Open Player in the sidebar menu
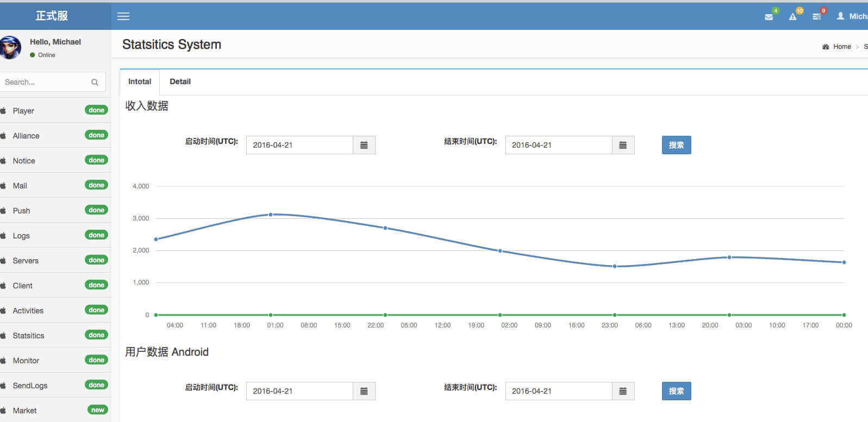868x422 pixels. (x=23, y=111)
